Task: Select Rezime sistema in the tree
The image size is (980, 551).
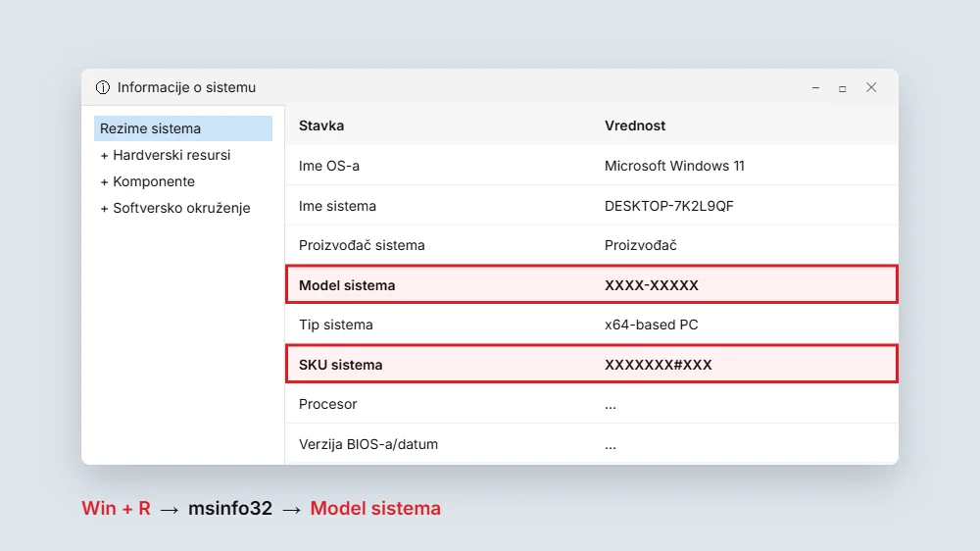Action: coord(183,128)
